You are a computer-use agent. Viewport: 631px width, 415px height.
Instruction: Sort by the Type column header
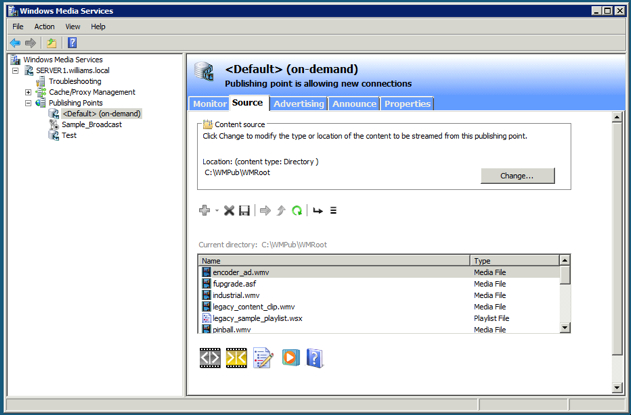[515, 260]
